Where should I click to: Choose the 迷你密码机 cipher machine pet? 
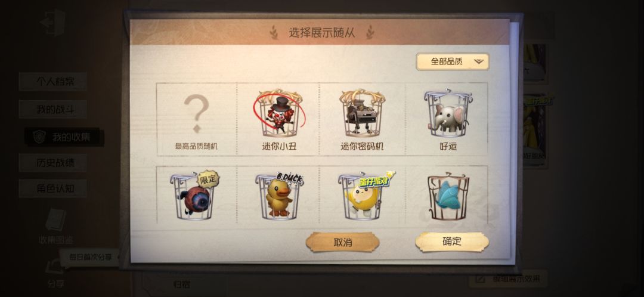point(362,119)
